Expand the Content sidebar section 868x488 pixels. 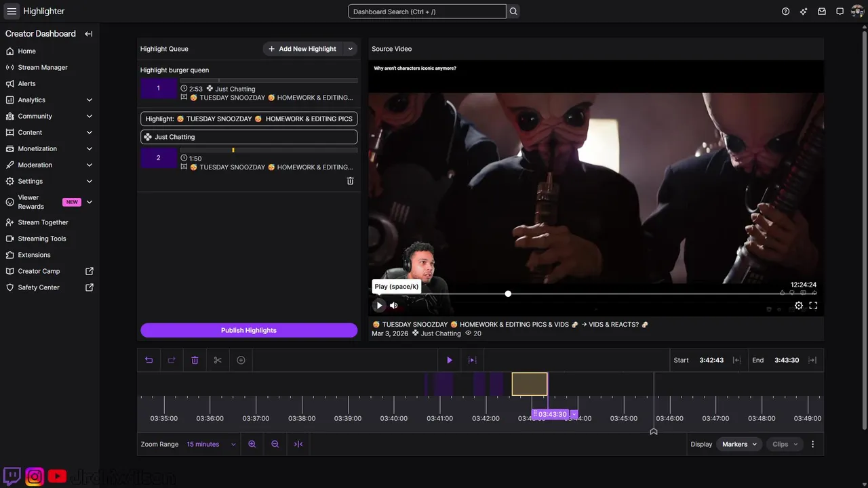pos(90,132)
